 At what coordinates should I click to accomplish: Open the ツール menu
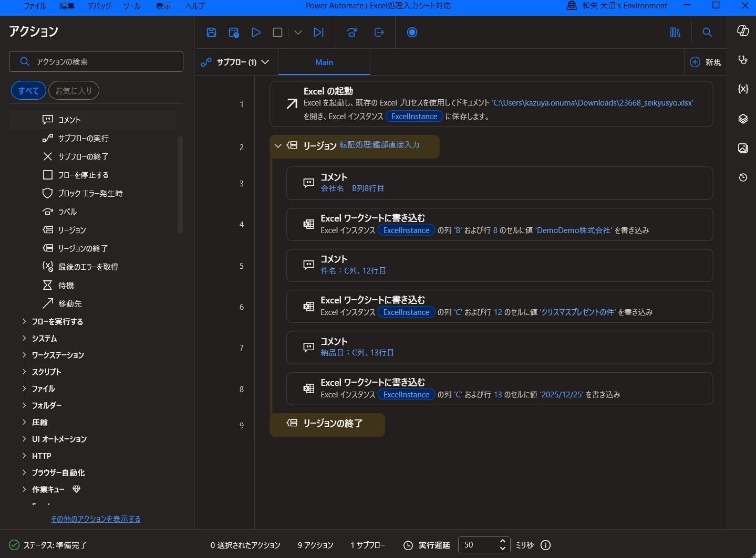tap(132, 6)
